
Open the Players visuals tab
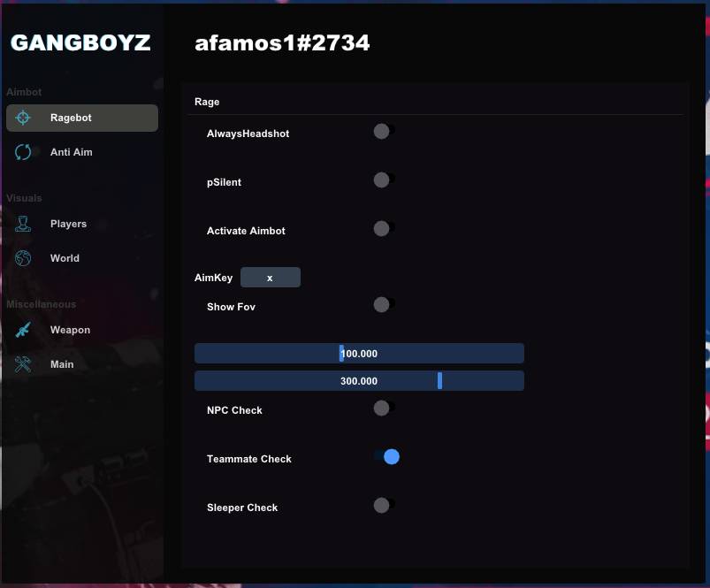(x=68, y=224)
